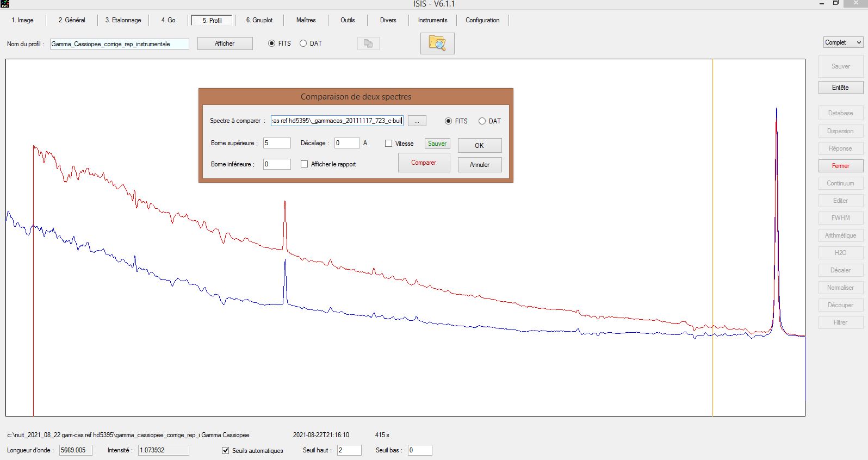
Task: Switch to the 3. Etalonnage tab
Action: [123, 20]
